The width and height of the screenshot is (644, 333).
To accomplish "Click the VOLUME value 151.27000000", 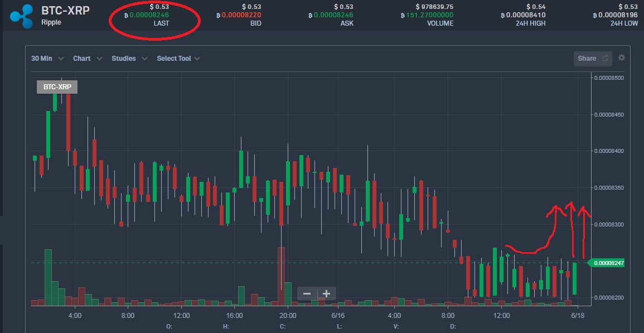I will coord(427,15).
